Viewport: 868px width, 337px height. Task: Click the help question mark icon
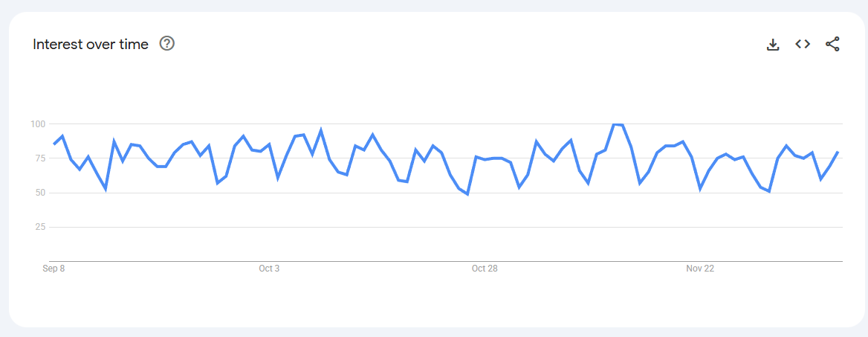(167, 44)
